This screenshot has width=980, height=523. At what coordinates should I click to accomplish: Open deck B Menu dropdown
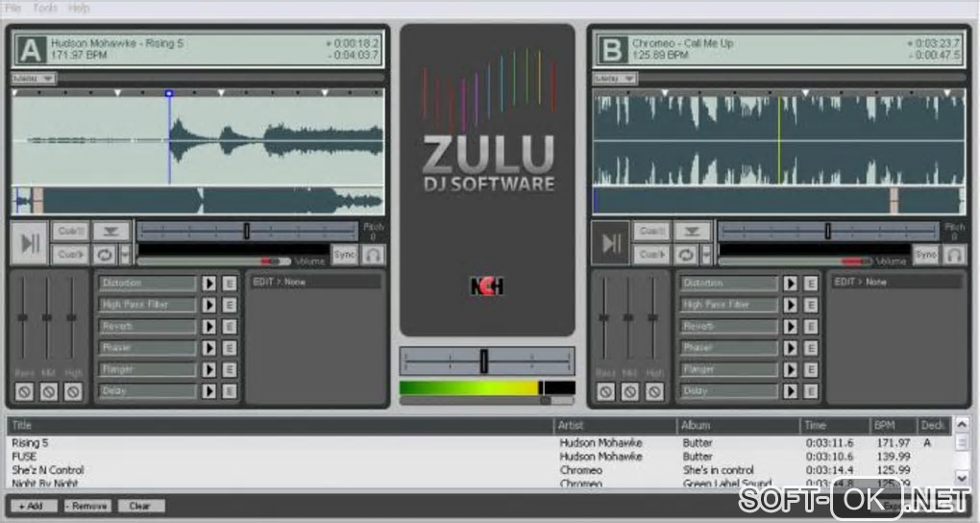[615, 78]
